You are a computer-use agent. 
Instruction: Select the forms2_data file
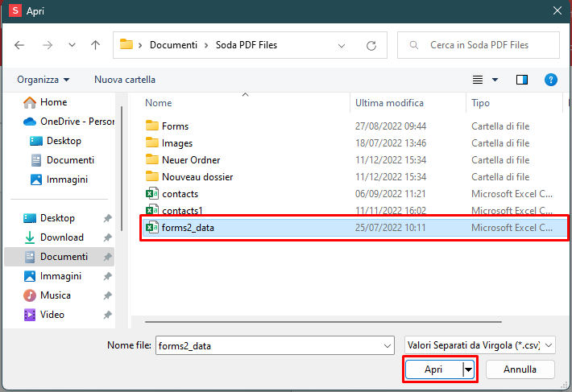pyautogui.click(x=354, y=228)
